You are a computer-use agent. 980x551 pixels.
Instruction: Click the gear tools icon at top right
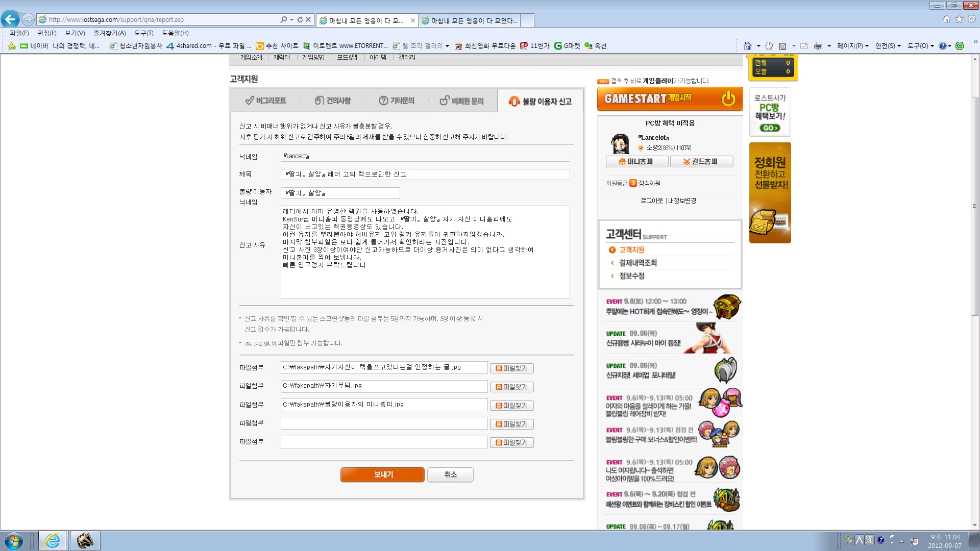972,19
